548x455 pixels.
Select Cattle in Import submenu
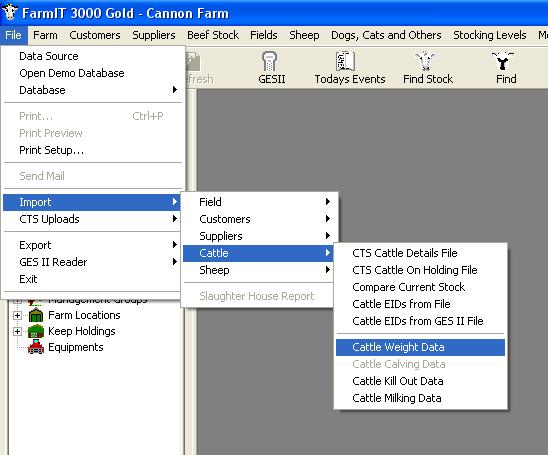pos(258,253)
